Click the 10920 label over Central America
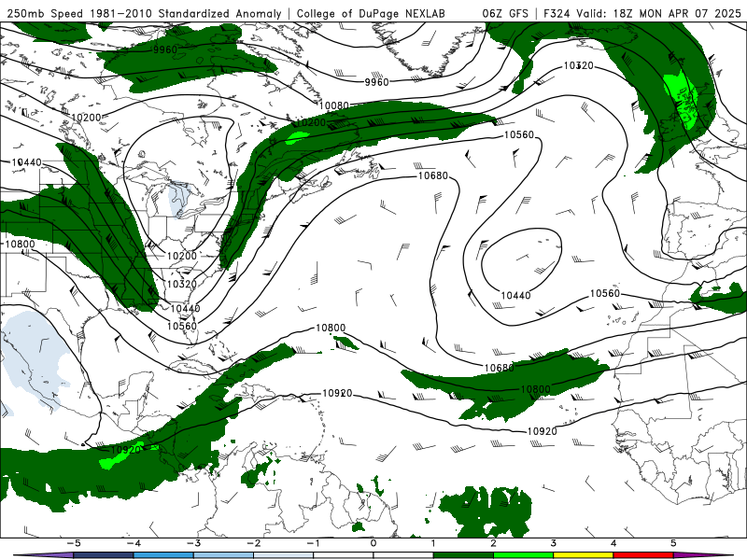747x560 pixels. pyautogui.click(x=126, y=449)
